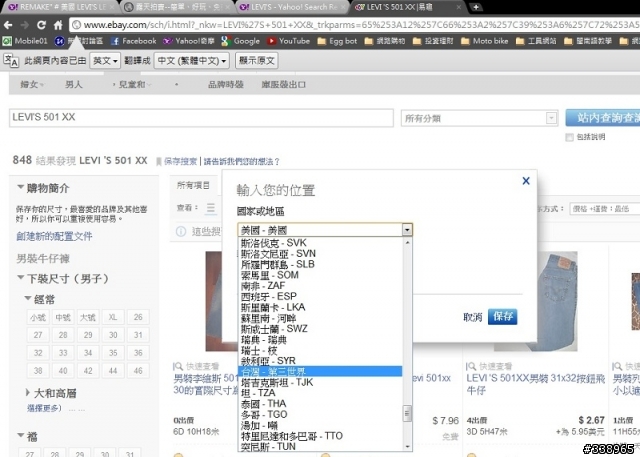
Task: Click the 站內查詢 search button
Action: tap(603, 118)
